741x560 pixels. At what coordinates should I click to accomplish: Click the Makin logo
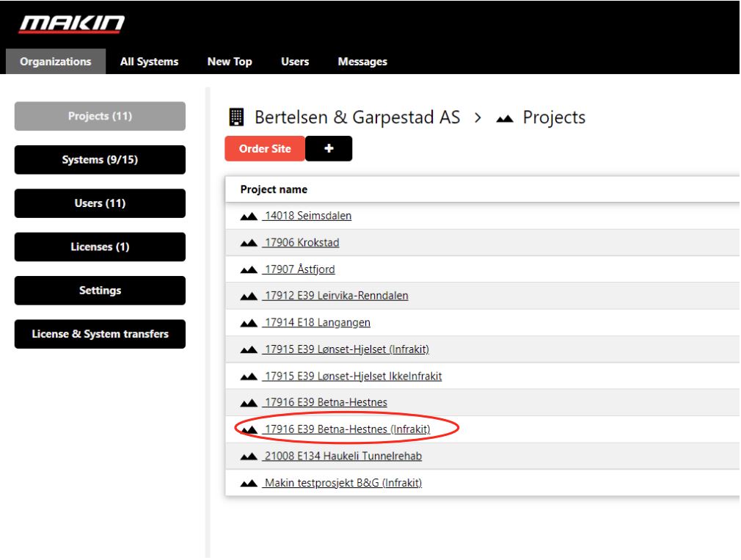coord(72,23)
